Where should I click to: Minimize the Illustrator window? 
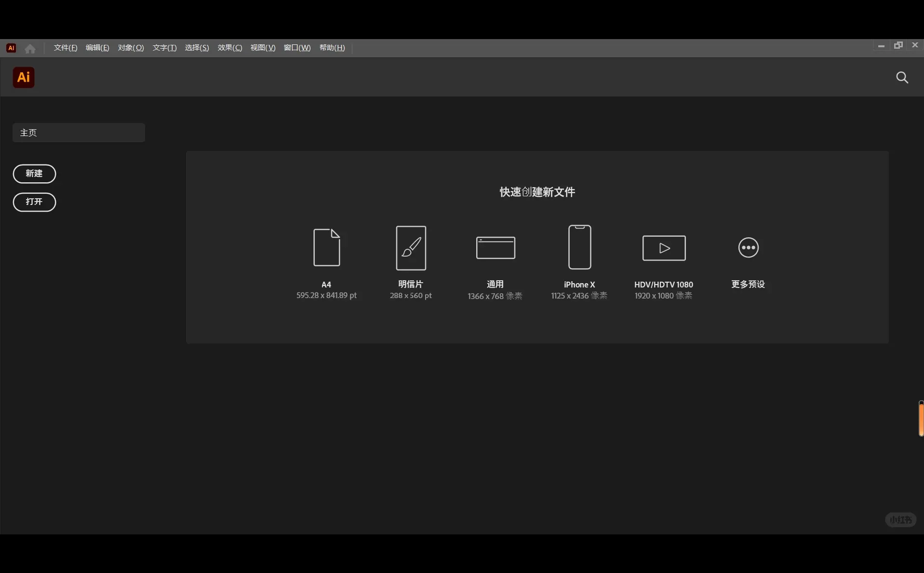click(881, 46)
